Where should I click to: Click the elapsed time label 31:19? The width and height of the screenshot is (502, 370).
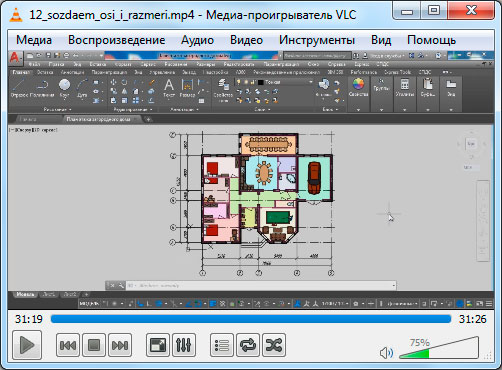pos(29,319)
